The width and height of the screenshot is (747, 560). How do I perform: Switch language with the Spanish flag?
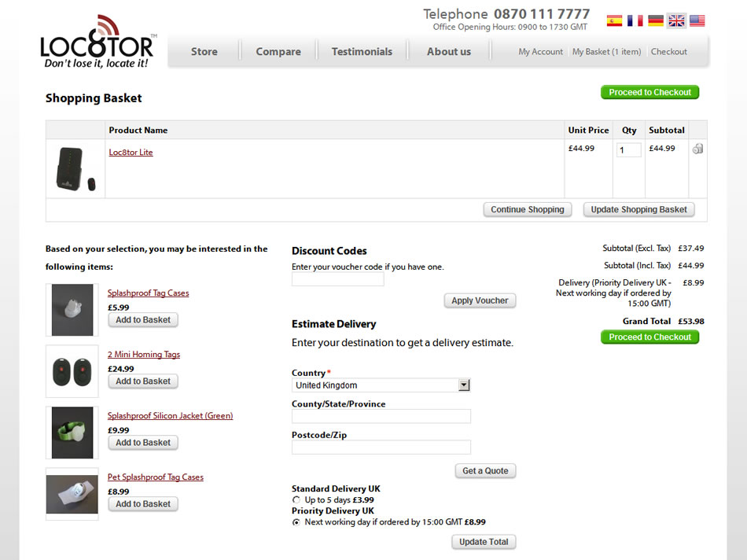pos(614,21)
